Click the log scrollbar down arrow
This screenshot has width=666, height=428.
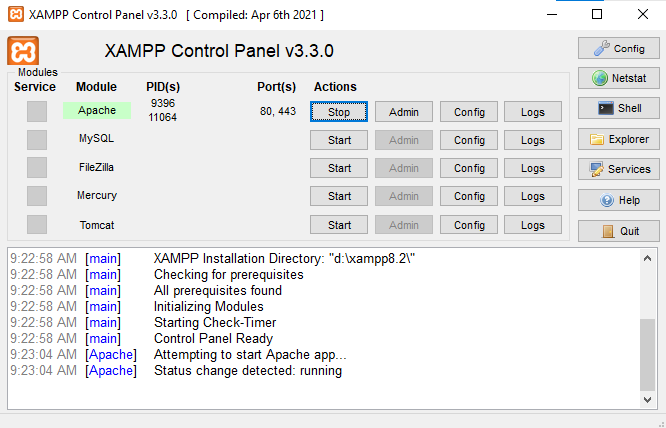tap(647, 400)
